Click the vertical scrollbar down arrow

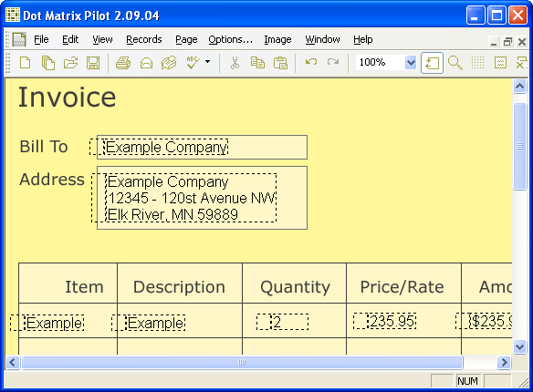(x=519, y=346)
